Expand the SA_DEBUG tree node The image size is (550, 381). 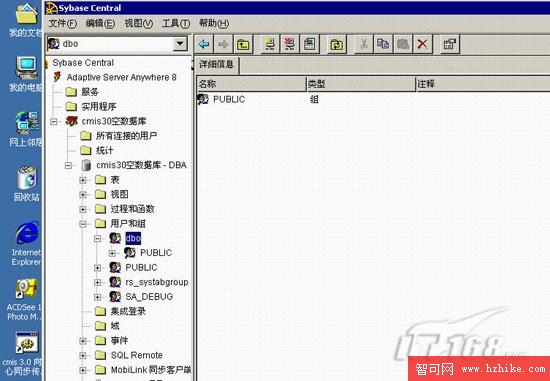coord(98,297)
